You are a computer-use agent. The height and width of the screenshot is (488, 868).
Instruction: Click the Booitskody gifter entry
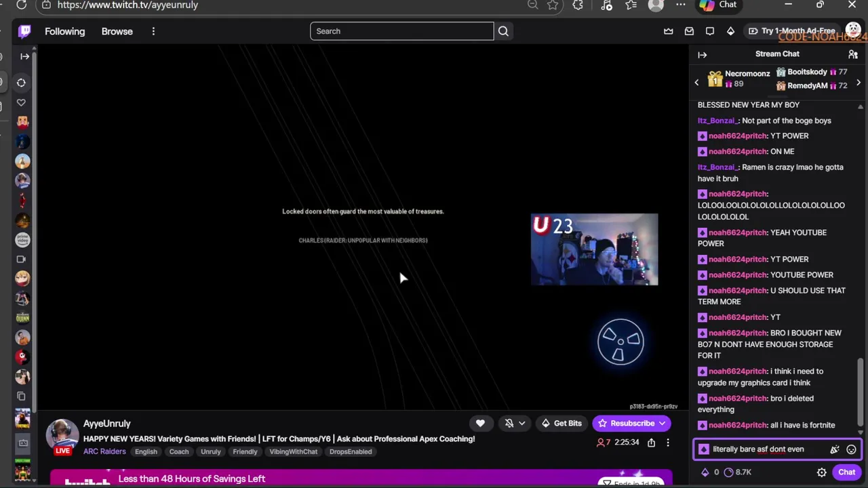tap(812, 72)
